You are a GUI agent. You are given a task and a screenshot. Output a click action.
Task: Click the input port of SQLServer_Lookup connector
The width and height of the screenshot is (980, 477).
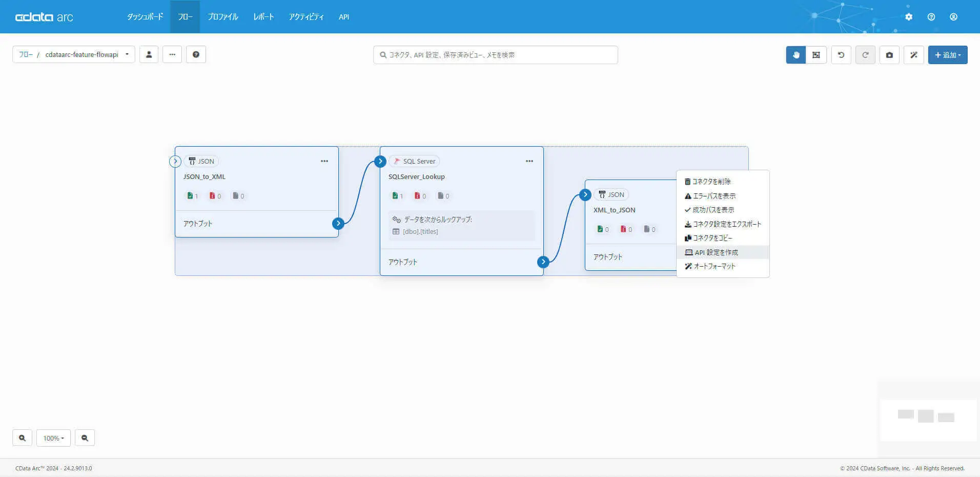(x=380, y=162)
